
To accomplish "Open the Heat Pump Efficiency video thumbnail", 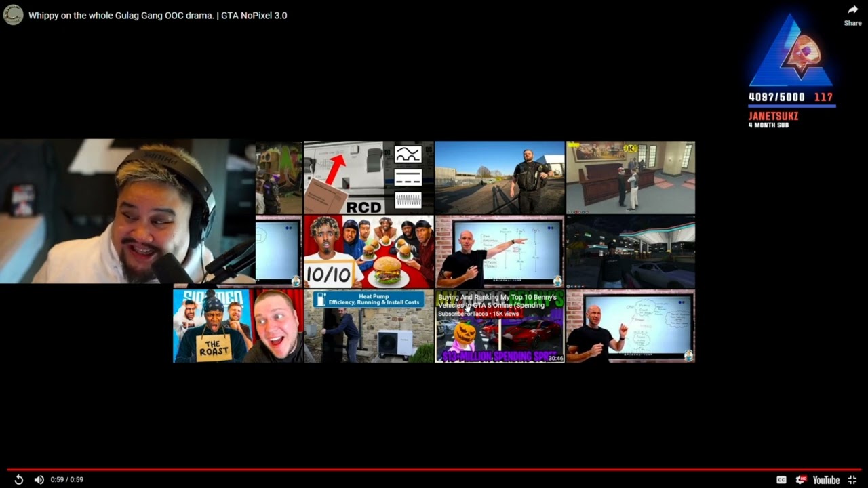I will pyautogui.click(x=369, y=326).
